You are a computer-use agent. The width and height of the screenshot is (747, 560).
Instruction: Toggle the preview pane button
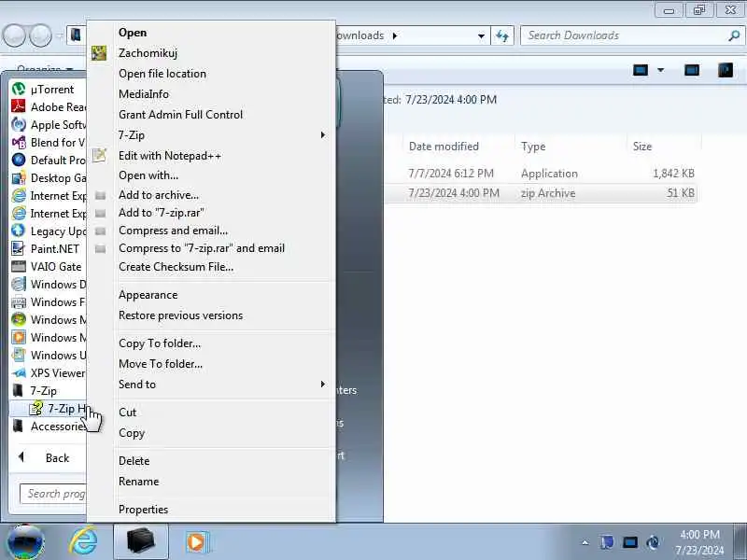point(692,71)
